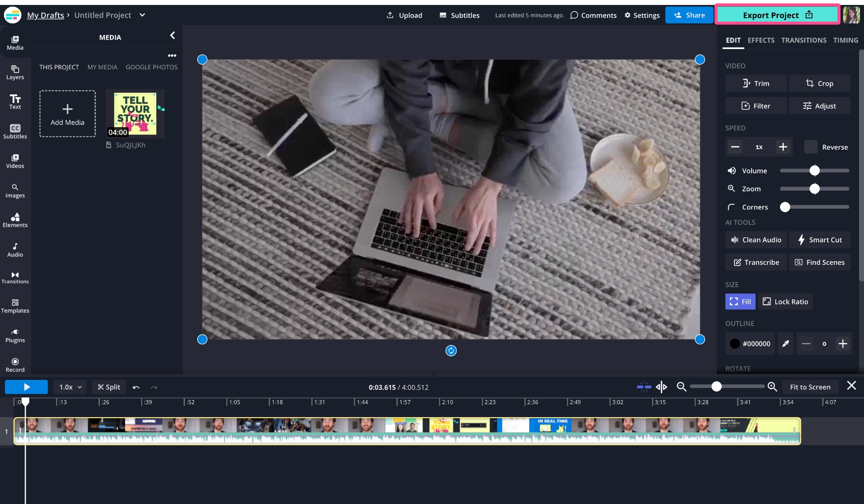Open the Google Photos media tab
Screen dimensions: 864x504
pos(151,67)
